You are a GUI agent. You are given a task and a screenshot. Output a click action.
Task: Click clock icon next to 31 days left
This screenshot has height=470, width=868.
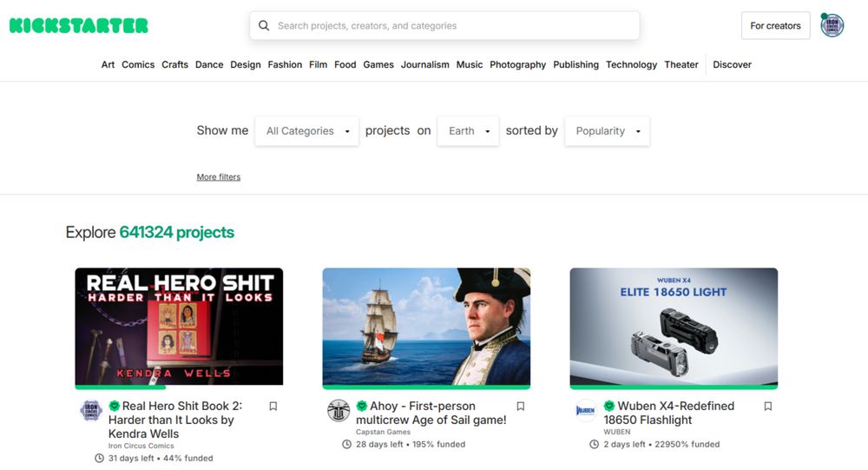click(x=99, y=459)
